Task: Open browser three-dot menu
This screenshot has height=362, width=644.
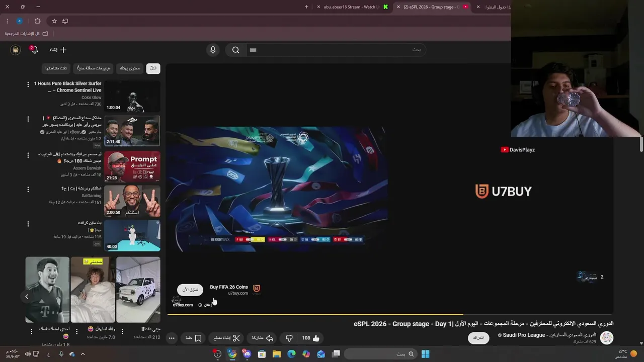Action: point(7,21)
